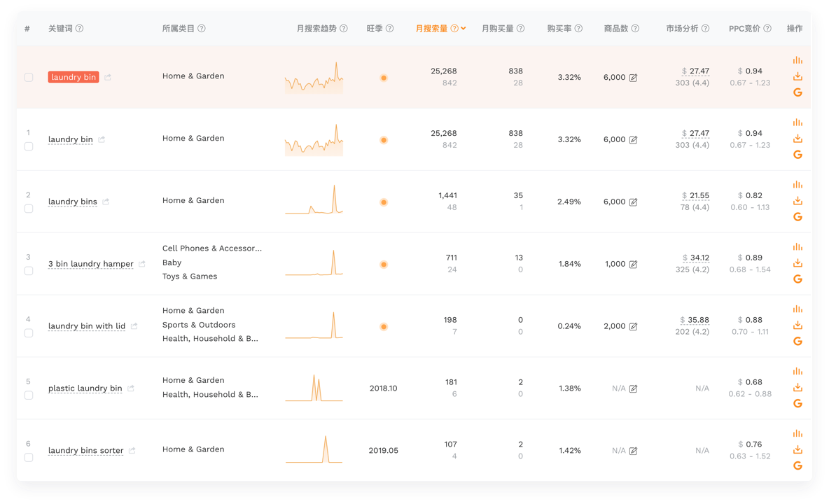
Task: External link icon beside plastic laundry bin
Action: tap(131, 388)
